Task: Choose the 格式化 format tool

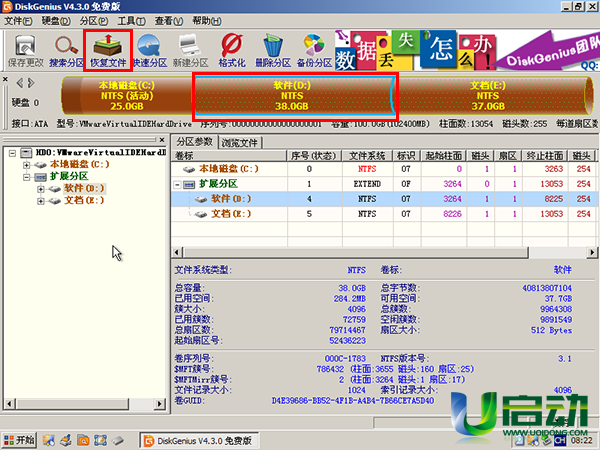Action: coord(232,51)
